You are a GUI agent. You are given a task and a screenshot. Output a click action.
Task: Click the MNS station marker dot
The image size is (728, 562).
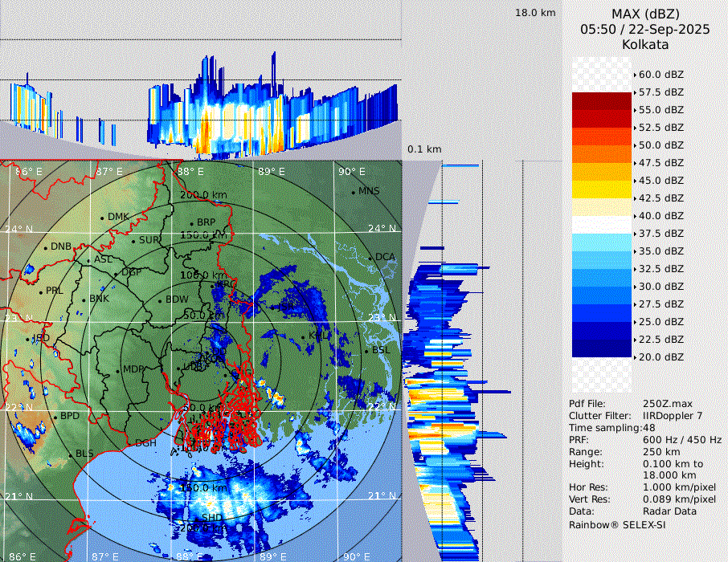[x=353, y=192]
